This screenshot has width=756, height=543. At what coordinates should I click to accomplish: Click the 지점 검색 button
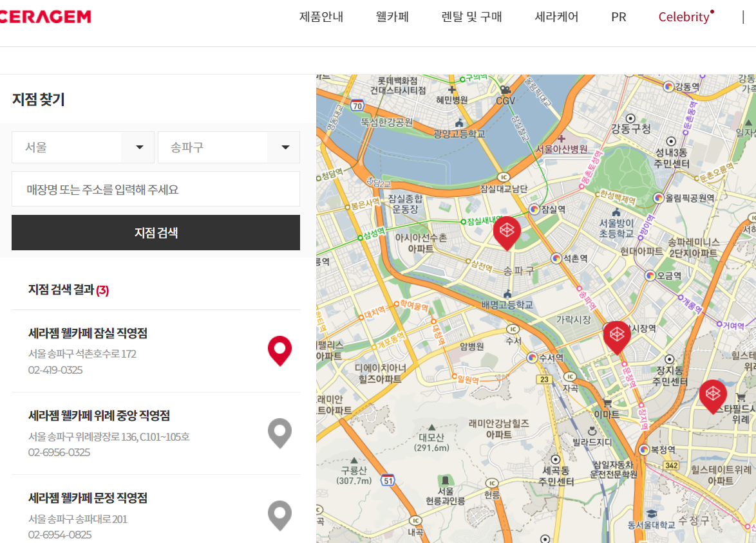click(x=156, y=233)
